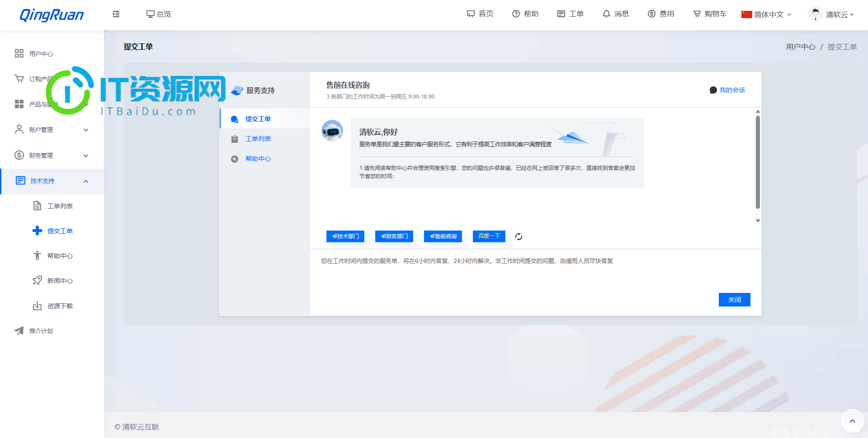Open 用户中心 in the left sidebar
Viewport: 868px width, 438px height.
click(41, 54)
